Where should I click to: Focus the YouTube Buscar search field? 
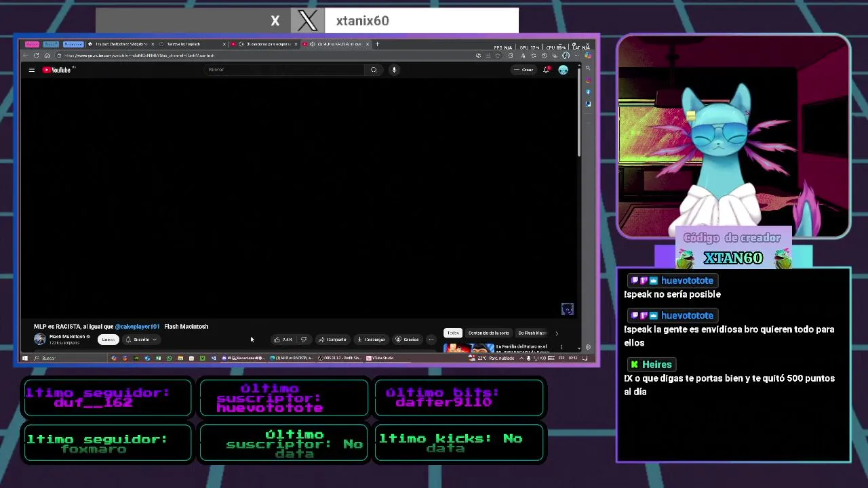tap(285, 70)
